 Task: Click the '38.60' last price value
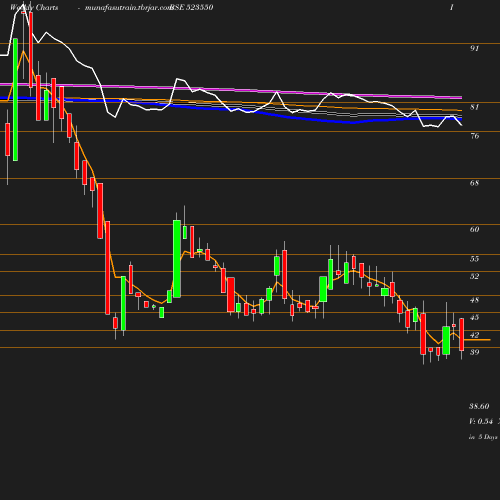479,406
